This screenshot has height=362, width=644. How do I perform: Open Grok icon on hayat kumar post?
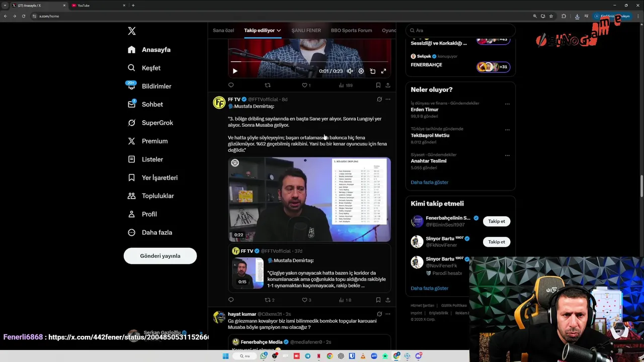pyautogui.click(x=379, y=314)
